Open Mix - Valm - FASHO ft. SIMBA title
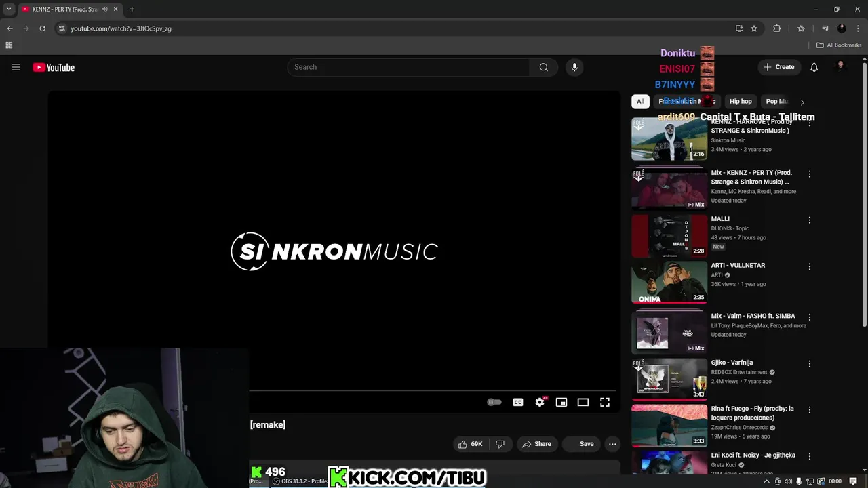The width and height of the screenshot is (868, 488). (x=753, y=316)
